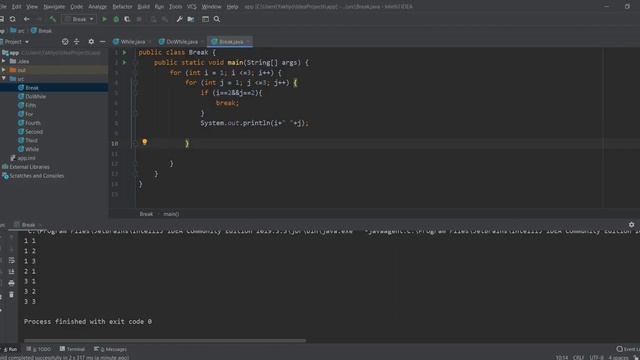Open Project Structure folder icon

click(191, 19)
